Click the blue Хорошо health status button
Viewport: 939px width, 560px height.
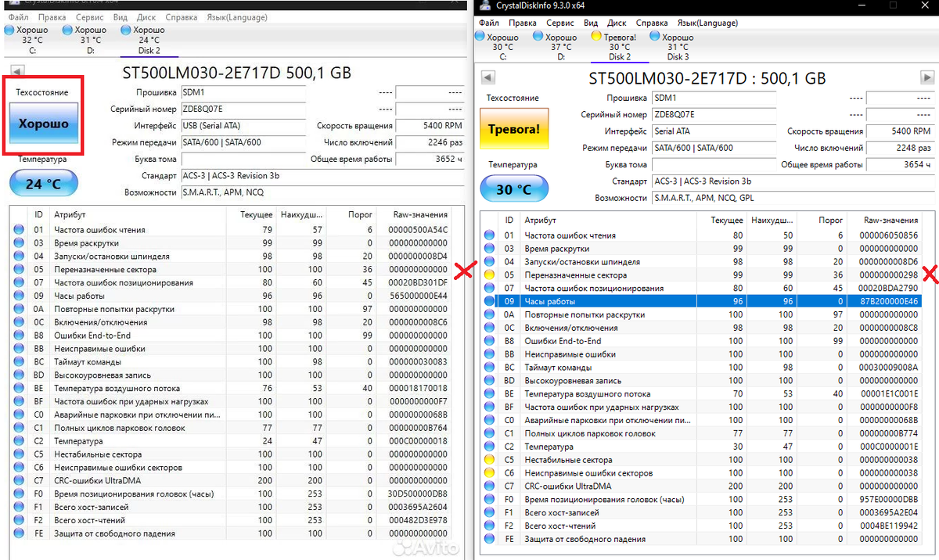[43, 124]
